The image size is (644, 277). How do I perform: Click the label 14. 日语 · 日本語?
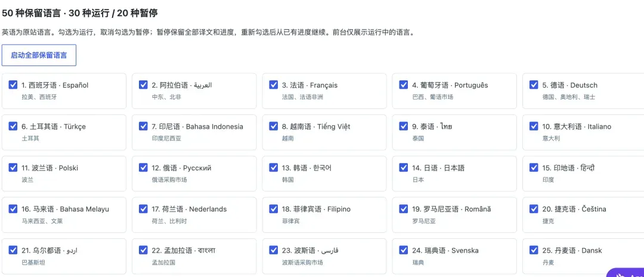(438, 168)
